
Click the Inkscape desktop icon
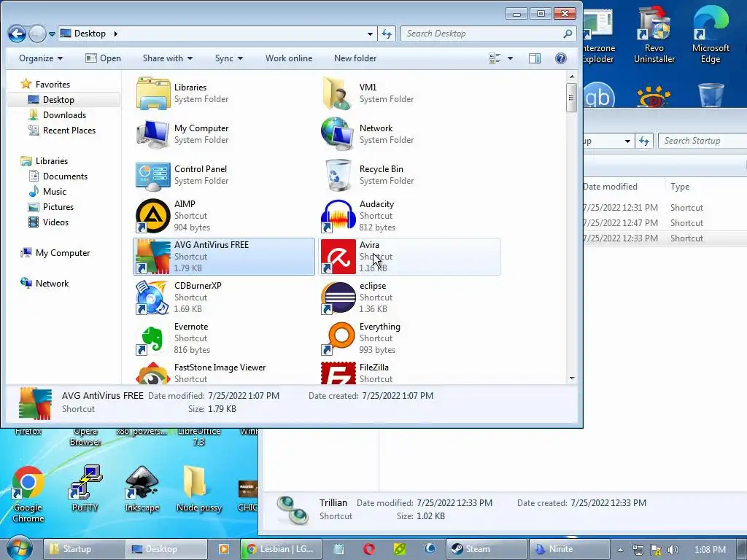[x=142, y=489]
